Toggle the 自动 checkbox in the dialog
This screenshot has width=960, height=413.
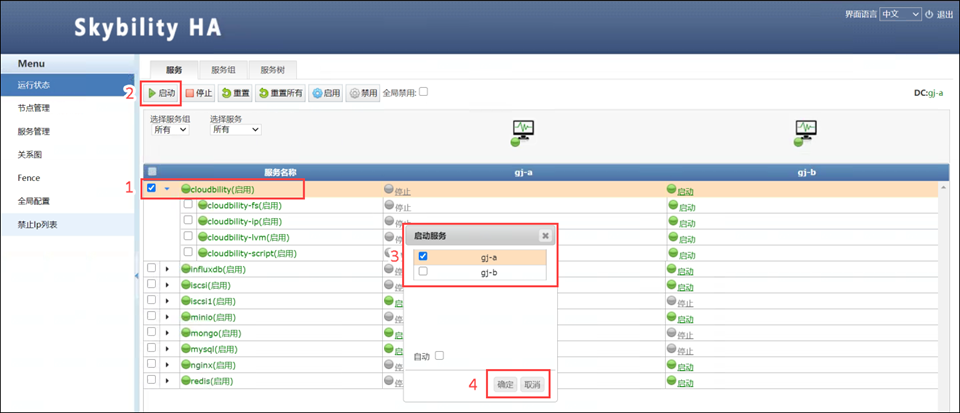[439, 355]
